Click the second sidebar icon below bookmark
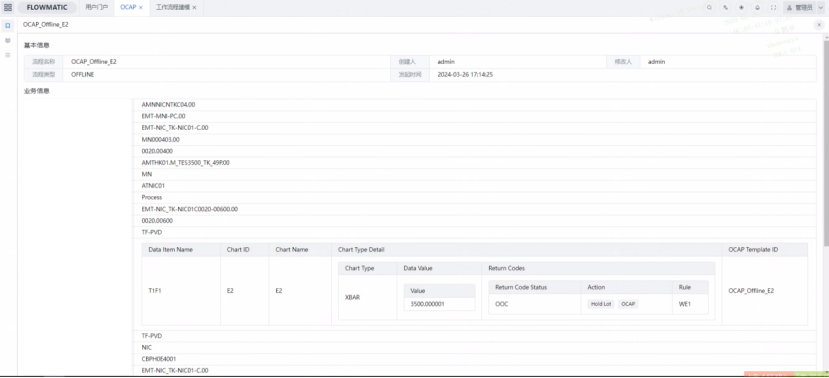Screen dimensions: 829x378 [x=7, y=40]
